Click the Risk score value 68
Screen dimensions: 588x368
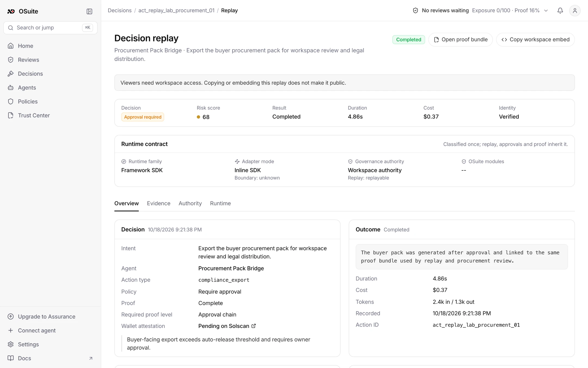tap(206, 117)
